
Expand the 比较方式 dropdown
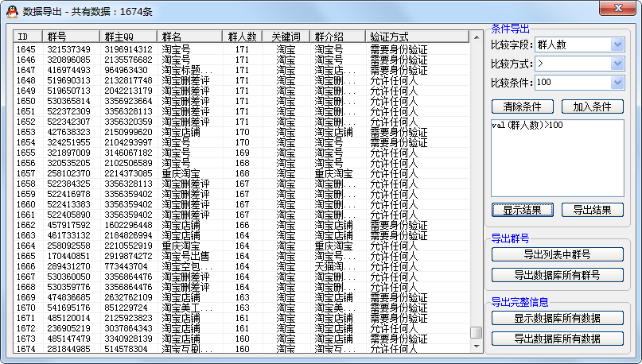point(617,64)
